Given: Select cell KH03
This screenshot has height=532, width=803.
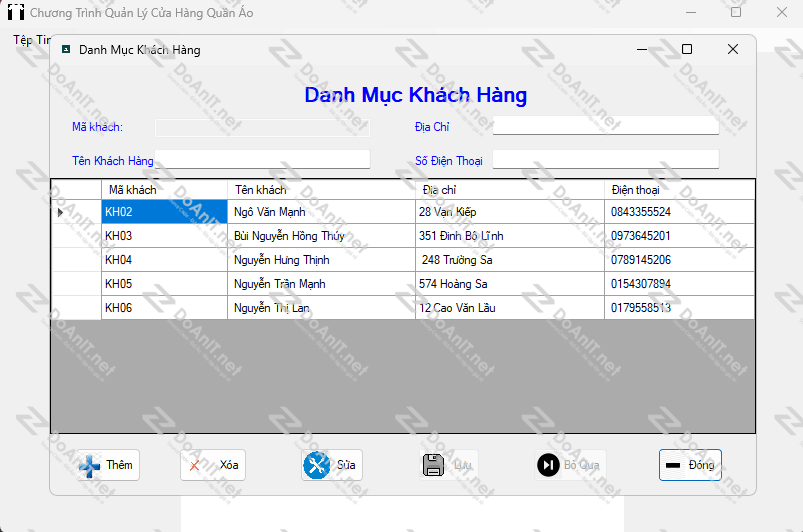Looking at the screenshot, I should (164, 236).
